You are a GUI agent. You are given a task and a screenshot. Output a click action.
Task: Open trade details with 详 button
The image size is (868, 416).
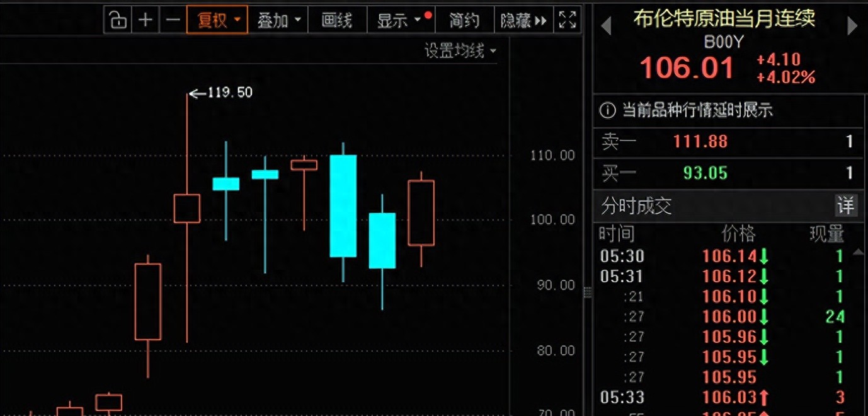coord(846,205)
